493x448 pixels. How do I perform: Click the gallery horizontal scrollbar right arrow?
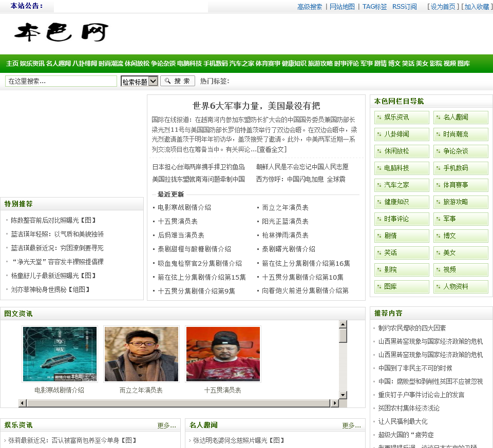point(335,403)
